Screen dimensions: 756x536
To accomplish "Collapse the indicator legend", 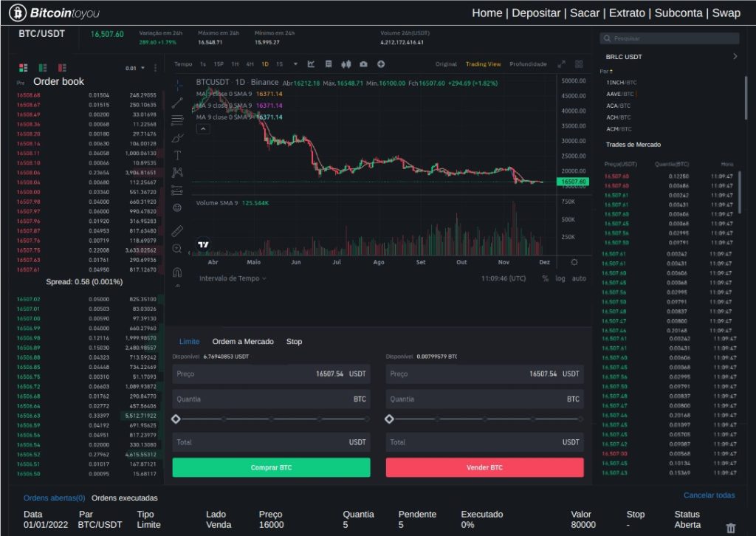I will click(x=203, y=129).
